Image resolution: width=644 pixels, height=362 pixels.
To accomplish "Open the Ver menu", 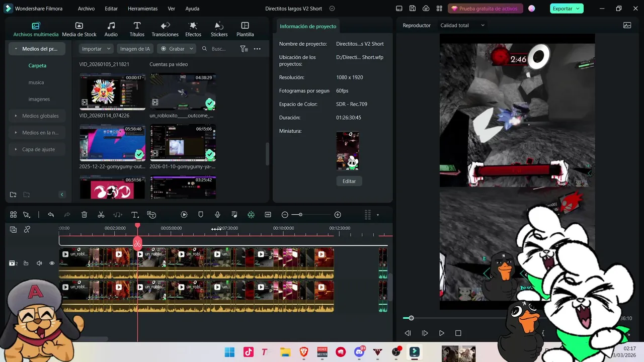I will [x=172, y=9].
